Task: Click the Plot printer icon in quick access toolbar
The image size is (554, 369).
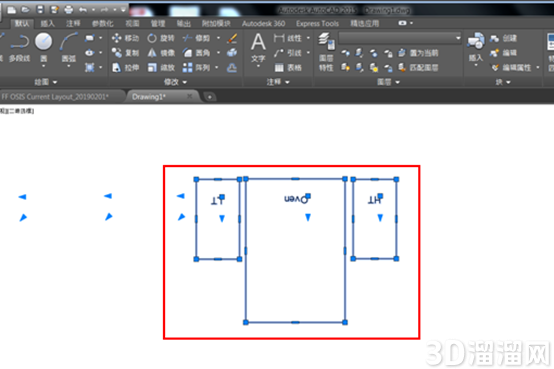Action: coord(69,10)
